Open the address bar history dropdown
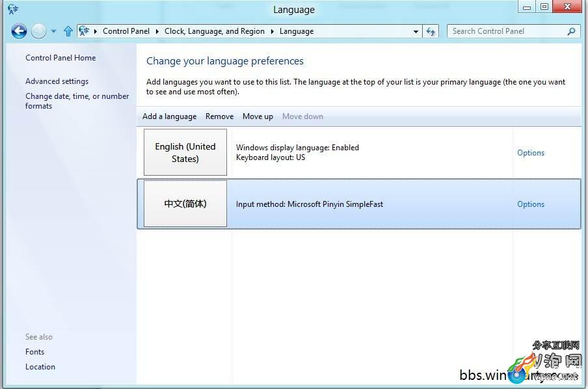Viewport: 588px width, 389px height. pyautogui.click(x=416, y=31)
